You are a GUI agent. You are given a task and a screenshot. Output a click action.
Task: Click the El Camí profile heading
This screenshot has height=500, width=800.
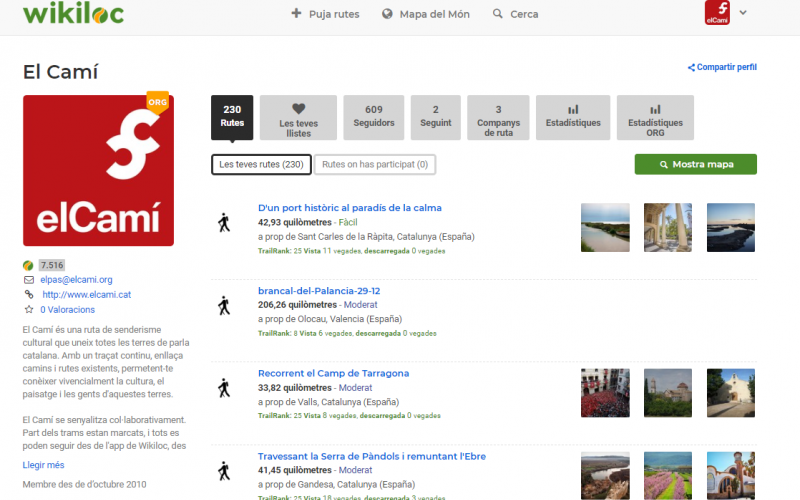60,72
